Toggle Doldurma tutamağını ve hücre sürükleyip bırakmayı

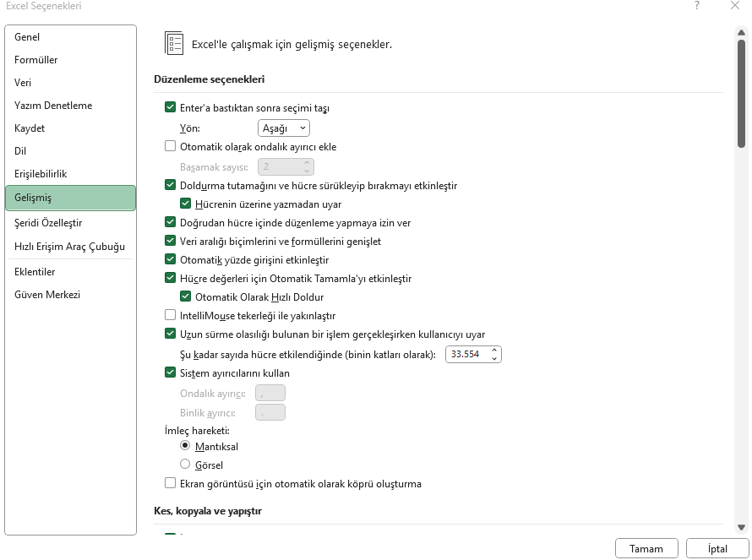[x=170, y=185]
